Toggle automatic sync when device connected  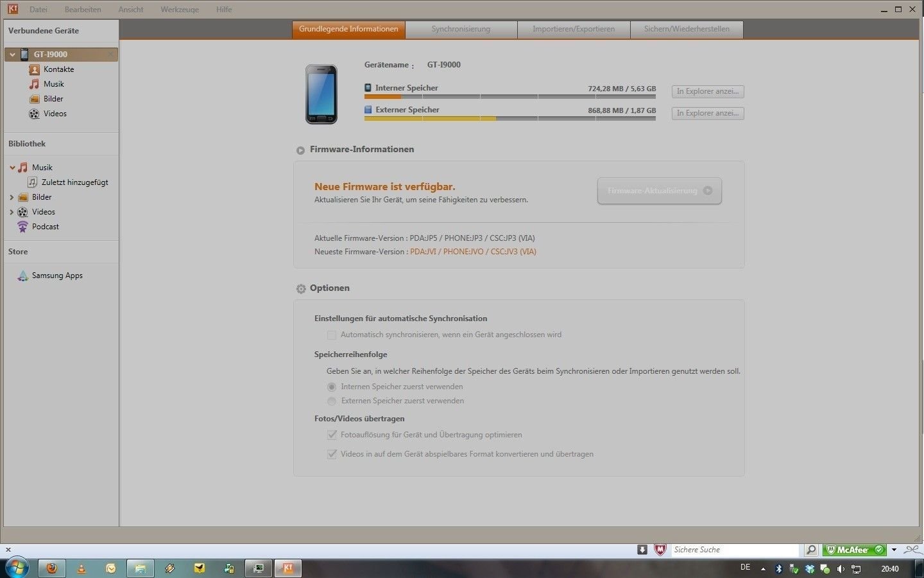332,335
